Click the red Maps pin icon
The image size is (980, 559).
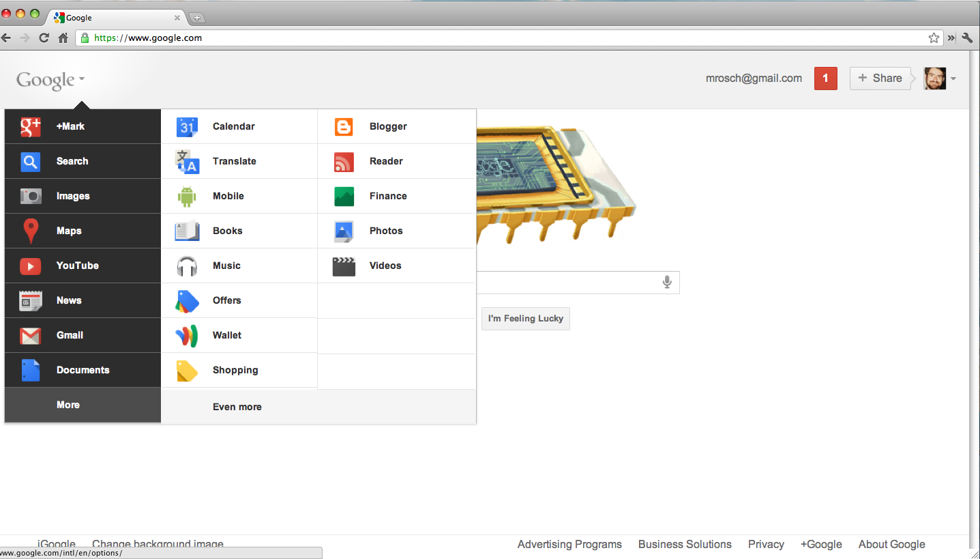pos(31,231)
